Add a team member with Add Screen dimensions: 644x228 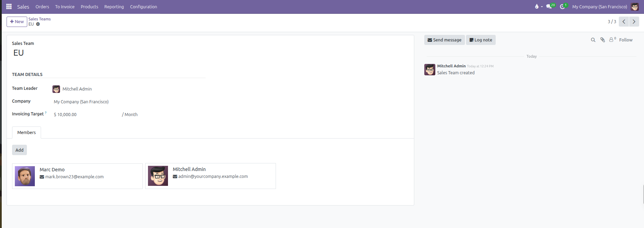click(x=19, y=150)
